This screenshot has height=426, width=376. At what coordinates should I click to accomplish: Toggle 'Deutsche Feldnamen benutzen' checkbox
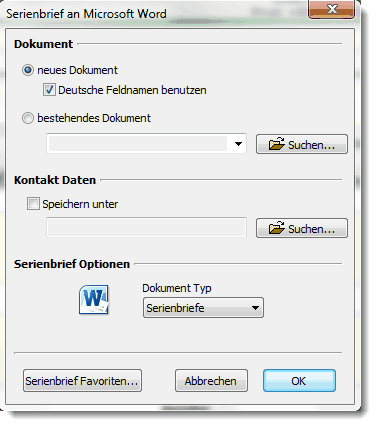(x=49, y=90)
